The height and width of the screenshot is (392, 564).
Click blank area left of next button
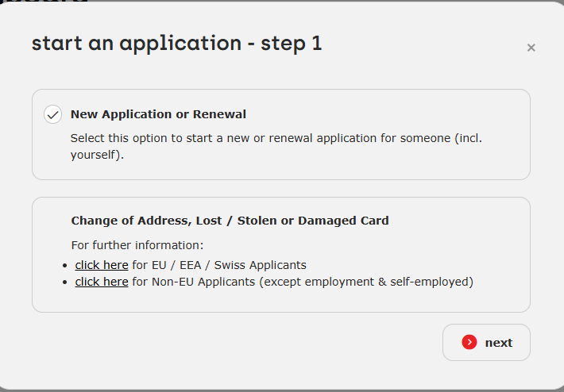click(x=238, y=343)
